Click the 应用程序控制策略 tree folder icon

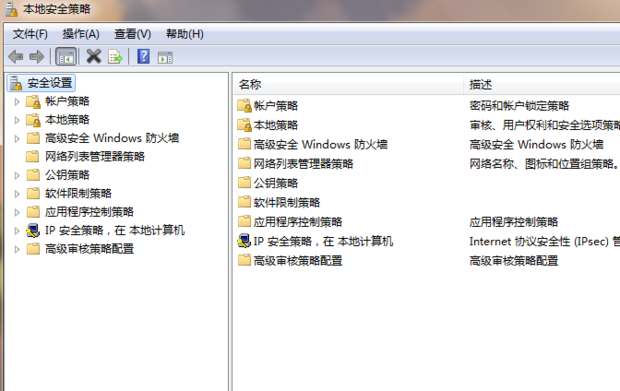(x=33, y=212)
